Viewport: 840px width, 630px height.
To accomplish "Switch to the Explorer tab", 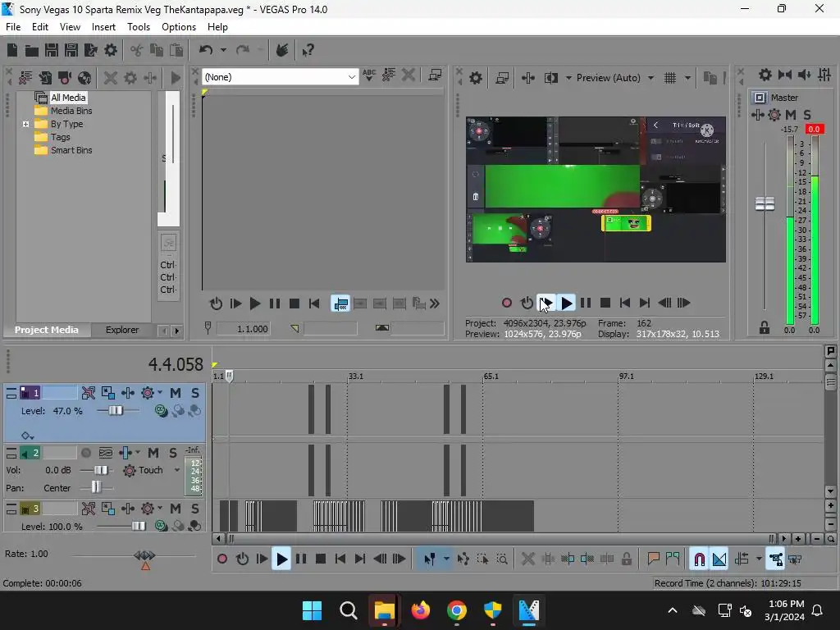I will 122,330.
